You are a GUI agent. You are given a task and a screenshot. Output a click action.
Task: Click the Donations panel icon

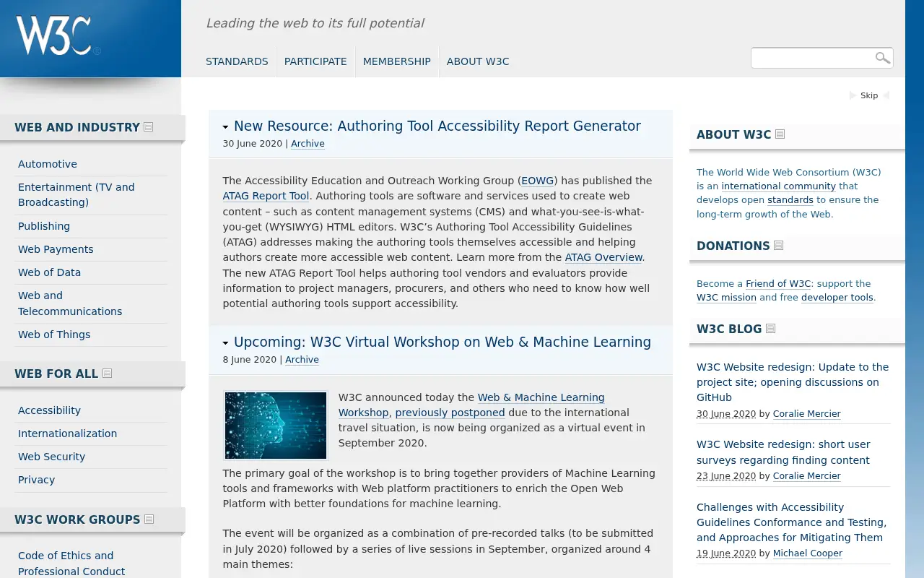click(x=778, y=246)
